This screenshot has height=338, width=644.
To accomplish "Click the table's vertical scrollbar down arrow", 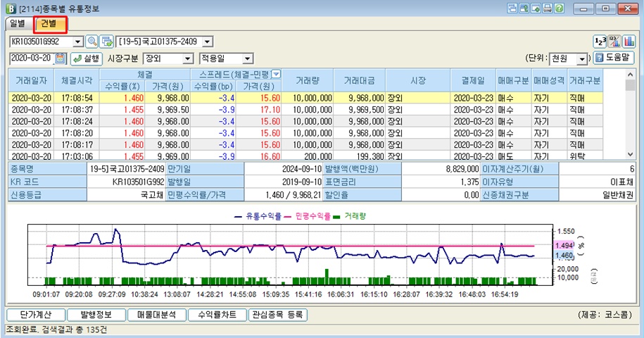I will 631,154.
